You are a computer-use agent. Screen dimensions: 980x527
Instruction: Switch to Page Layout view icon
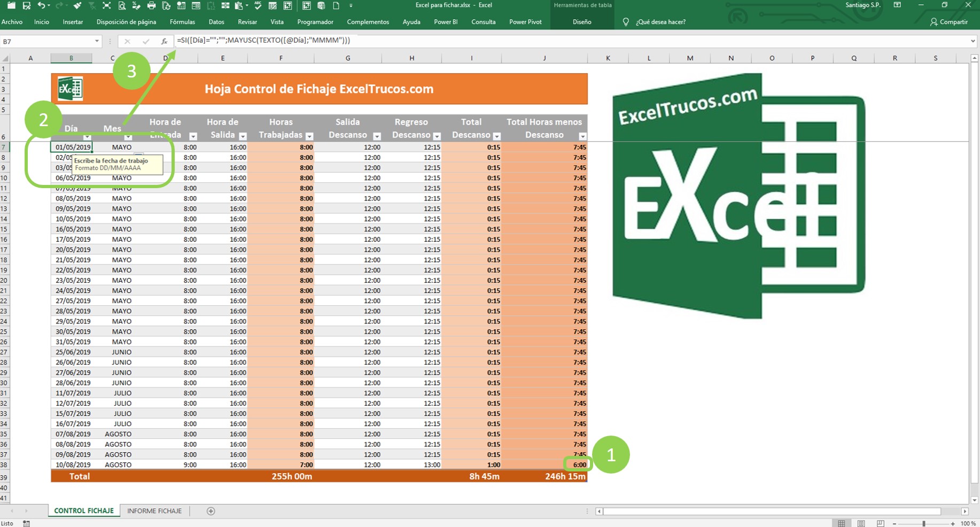click(x=862, y=523)
